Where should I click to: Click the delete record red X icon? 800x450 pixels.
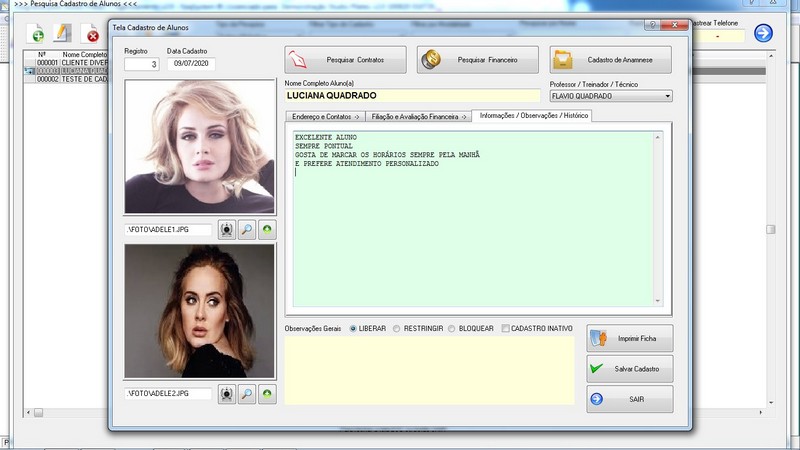90,33
